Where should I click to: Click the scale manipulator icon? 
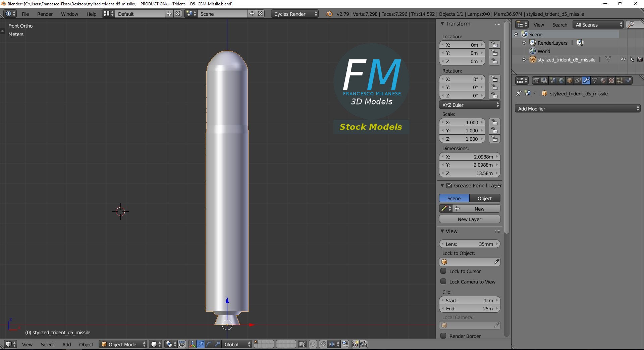click(217, 344)
